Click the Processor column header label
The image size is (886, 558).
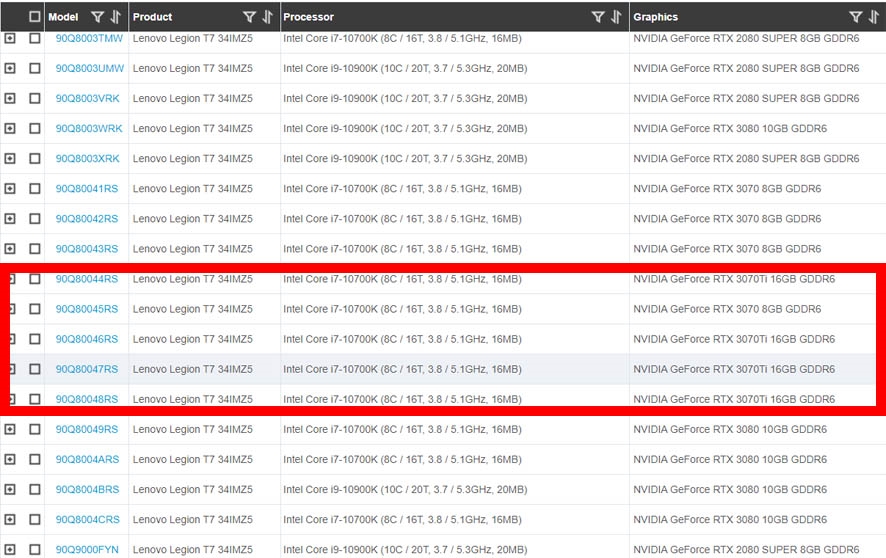coord(309,17)
